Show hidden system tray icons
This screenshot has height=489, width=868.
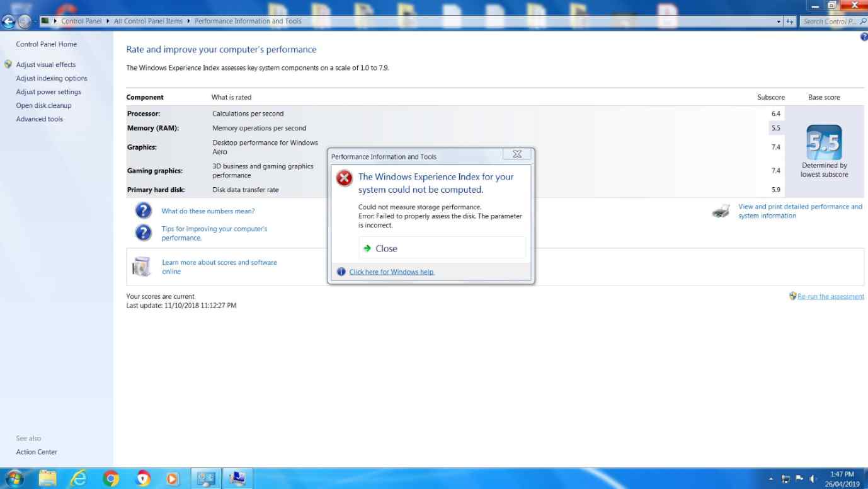771,479
